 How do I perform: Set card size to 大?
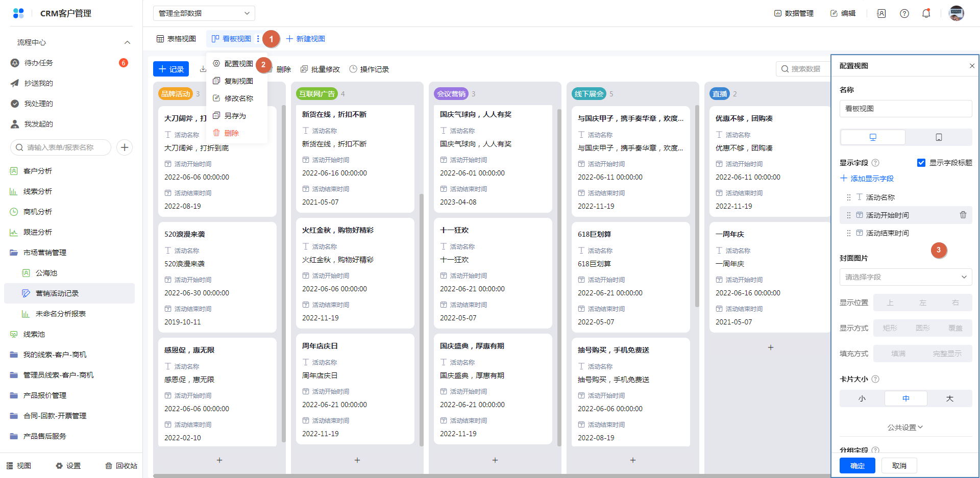tap(949, 398)
